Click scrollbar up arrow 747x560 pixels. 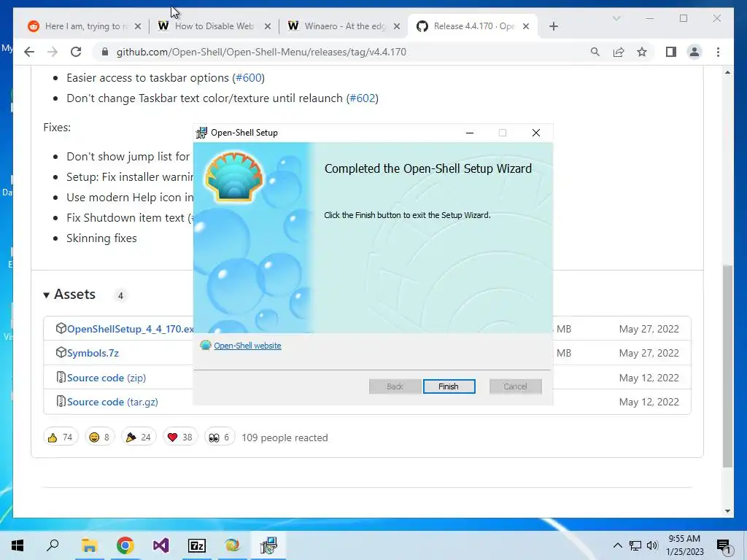coord(727,72)
